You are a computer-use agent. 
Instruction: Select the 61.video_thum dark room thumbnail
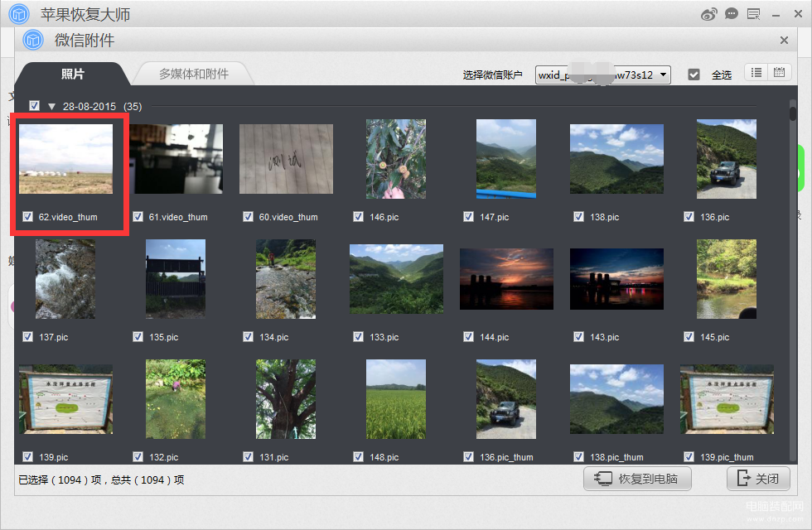[x=176, y=159]
